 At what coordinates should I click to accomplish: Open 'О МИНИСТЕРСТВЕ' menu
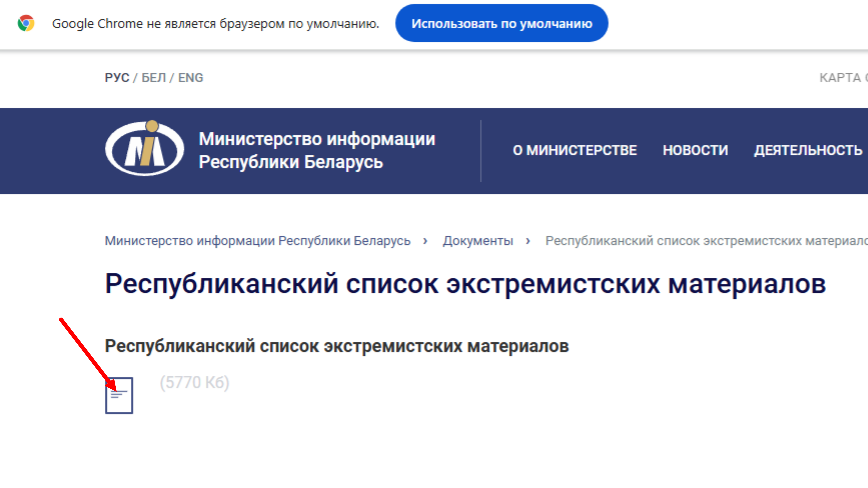tap(575, 150)
